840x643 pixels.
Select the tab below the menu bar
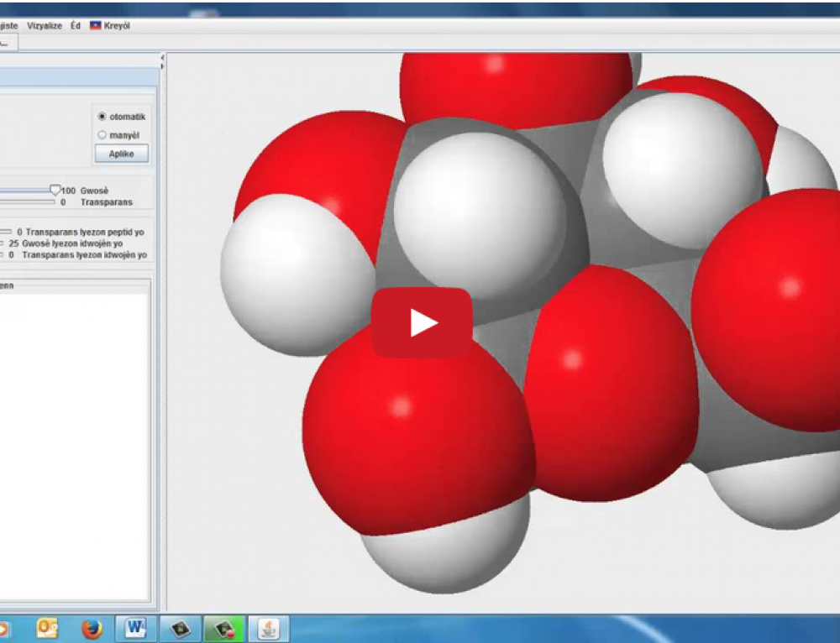pyautogui.click(x=7, y=42)
